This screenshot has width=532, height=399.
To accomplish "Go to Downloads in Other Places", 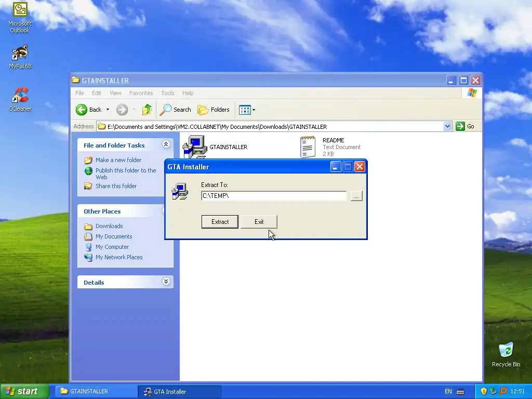I will tap(109, 226).
